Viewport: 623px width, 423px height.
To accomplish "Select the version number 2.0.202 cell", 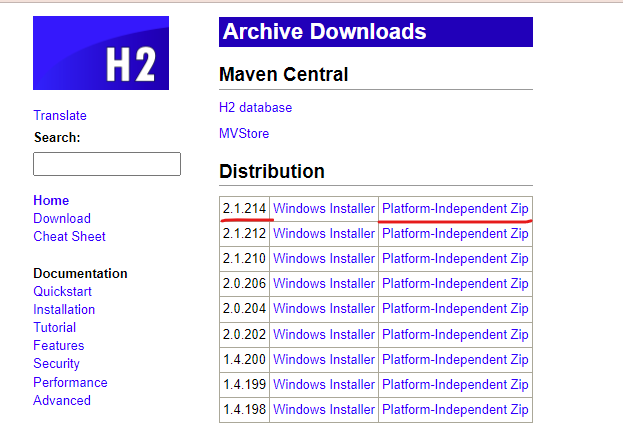I will [x=244, y=334].
